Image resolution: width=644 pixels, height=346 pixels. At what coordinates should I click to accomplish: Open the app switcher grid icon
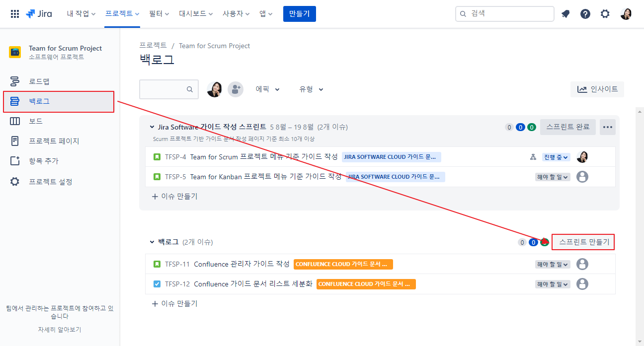coord(15,14)
